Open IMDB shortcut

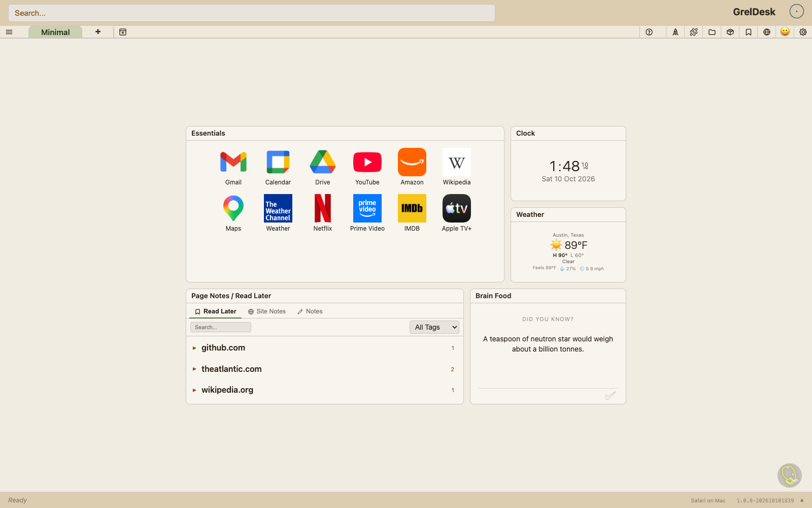coord(412,213)
